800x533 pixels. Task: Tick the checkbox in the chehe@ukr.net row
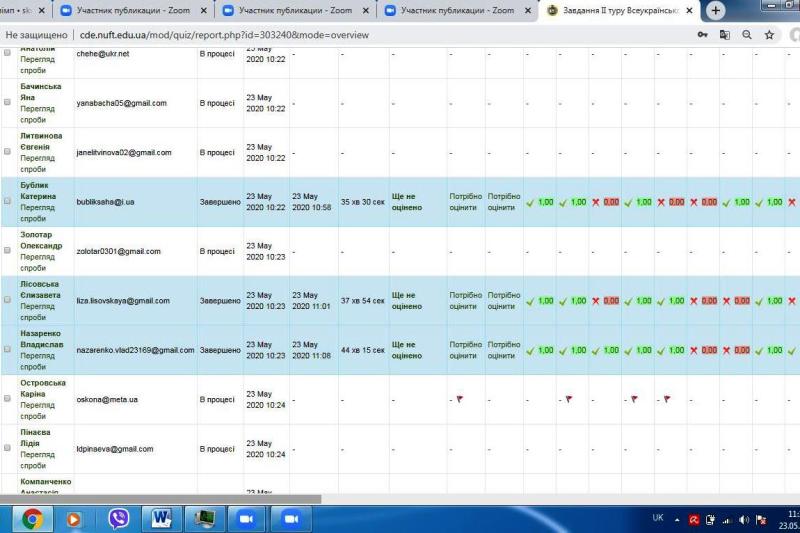(7, 53)
